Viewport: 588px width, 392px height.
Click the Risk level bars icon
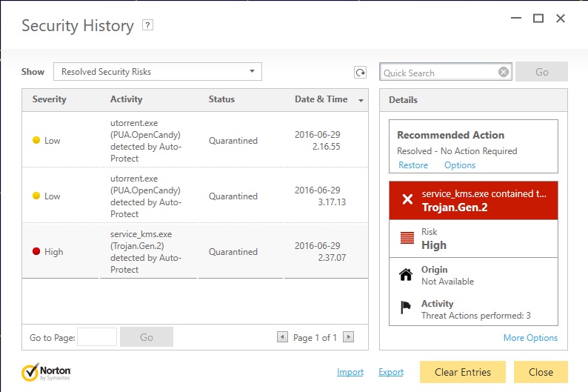click(407, 238)
